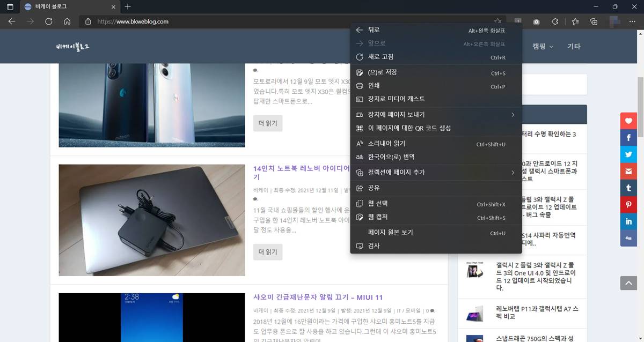This screenshot has height=342, width=644.
Task: Click the camera screenshot extension icon
Action: [x=536, y=21]
